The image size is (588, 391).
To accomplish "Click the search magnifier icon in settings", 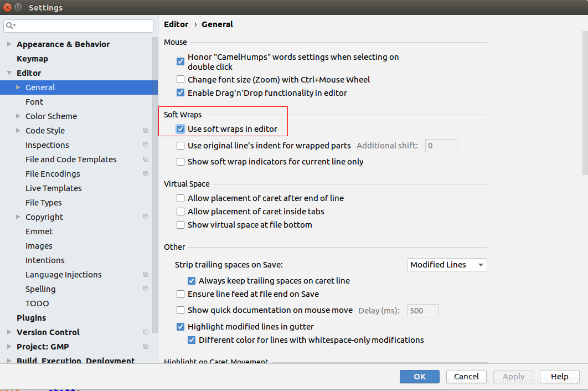I will (10, 25).
